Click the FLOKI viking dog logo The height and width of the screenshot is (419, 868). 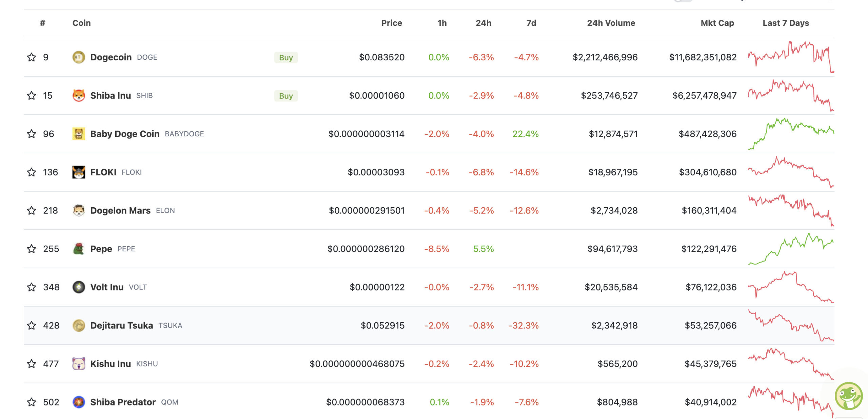point(79,172)
